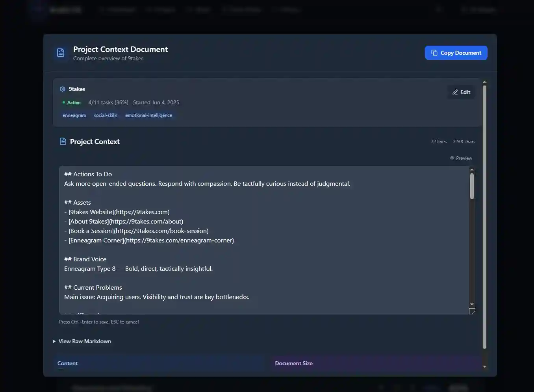This screenshot has height=392, width=534.
Task: Click the About 9takes link line
Action: click(124, 221)
